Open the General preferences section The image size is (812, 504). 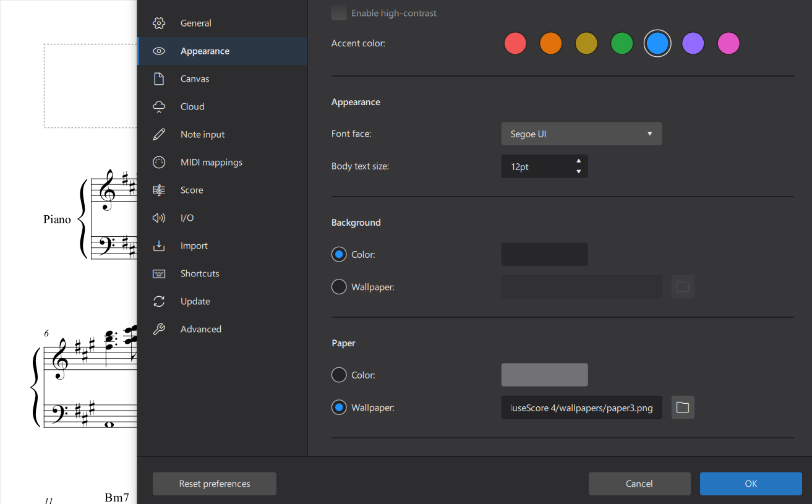click(196, 22)
